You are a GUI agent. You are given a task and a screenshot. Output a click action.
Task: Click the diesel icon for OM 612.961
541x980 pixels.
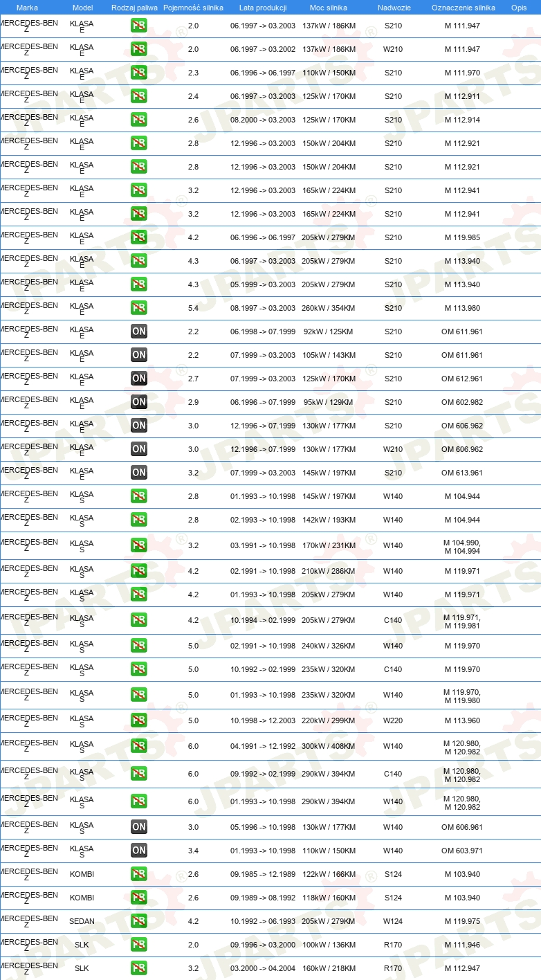[x=139, y=379]
